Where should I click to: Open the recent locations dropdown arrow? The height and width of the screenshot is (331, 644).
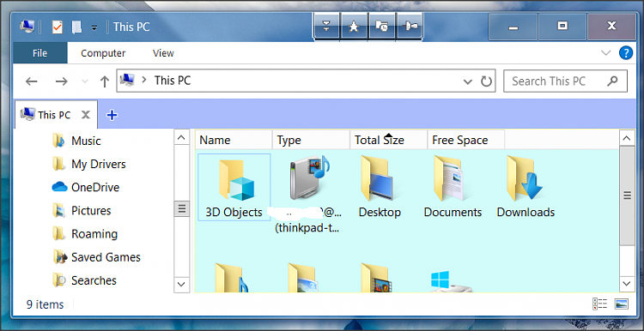85,81
